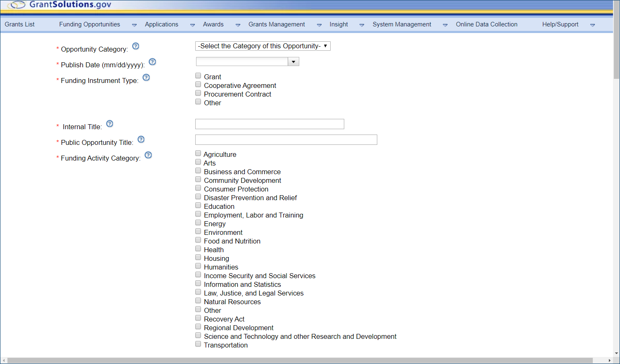Expand the Publish Date picker dropdown
The width and height of the screenshot is (620, 364).
click(293, 62)
